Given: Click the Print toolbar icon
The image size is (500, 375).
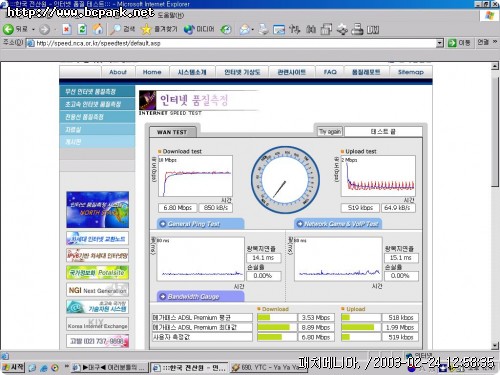Looking at the screenshot, I should click(x=263, y=29).
